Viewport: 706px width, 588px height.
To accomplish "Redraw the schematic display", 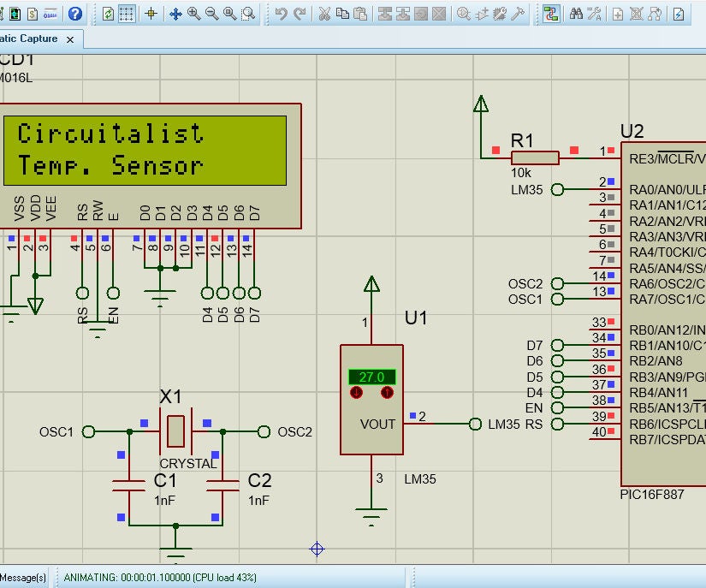I will tap(108, 13).
